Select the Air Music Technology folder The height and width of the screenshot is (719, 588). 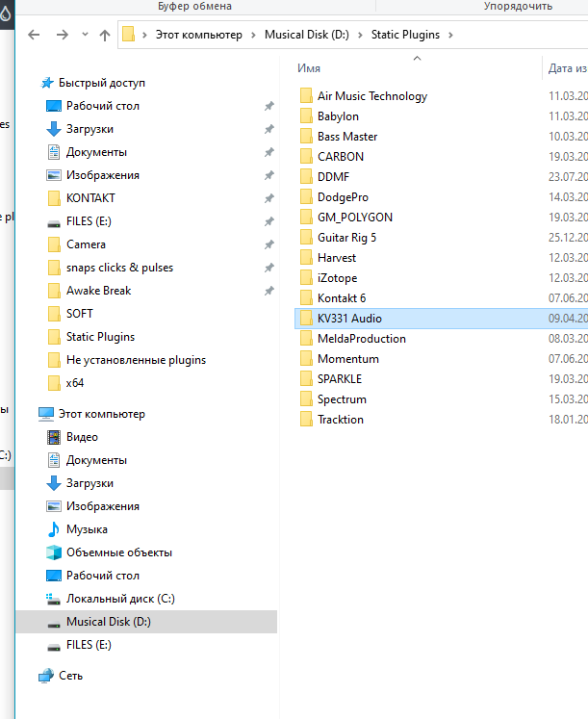(372, 96)
